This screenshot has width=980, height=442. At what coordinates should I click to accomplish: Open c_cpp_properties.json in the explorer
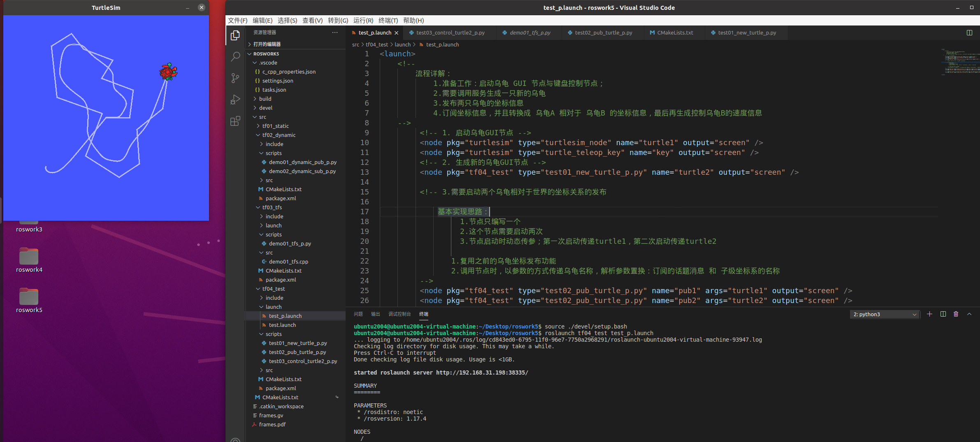[x=295, y=72]
